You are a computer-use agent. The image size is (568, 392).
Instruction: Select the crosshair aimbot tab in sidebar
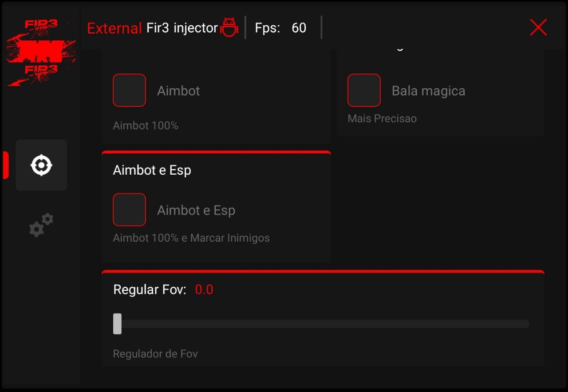41,165
